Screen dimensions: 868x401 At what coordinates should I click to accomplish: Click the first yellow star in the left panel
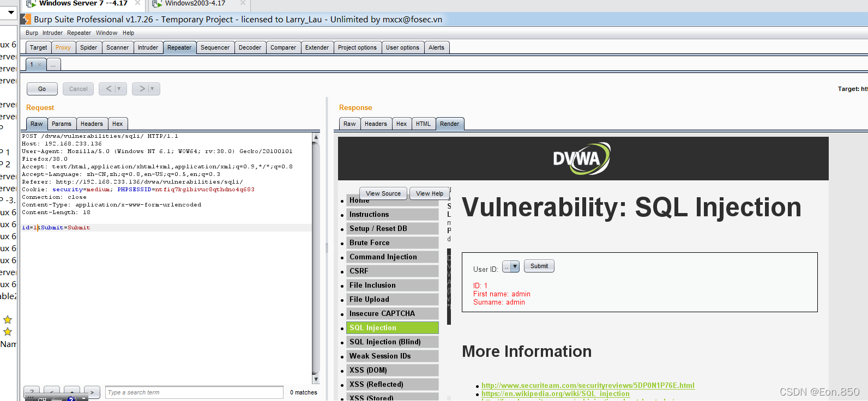8,320
